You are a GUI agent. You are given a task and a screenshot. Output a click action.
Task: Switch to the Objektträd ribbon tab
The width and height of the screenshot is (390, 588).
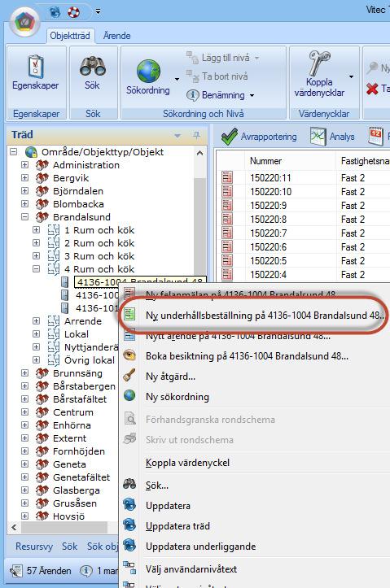[x=70, y=36]
